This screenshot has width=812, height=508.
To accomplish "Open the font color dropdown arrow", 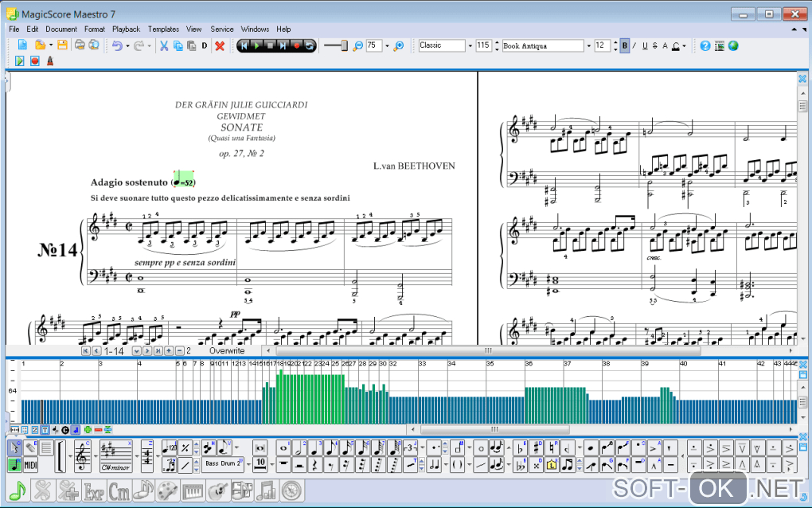I will (684, 46).
